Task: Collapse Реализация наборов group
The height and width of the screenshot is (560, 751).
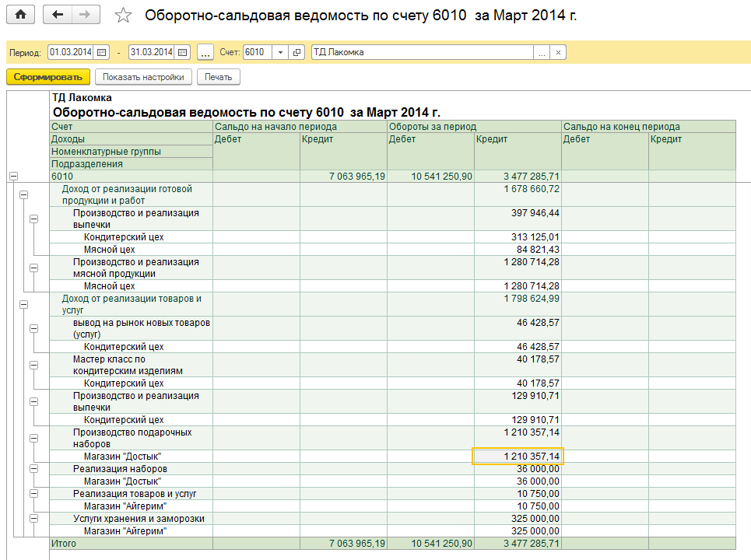Action: [34, 468]
